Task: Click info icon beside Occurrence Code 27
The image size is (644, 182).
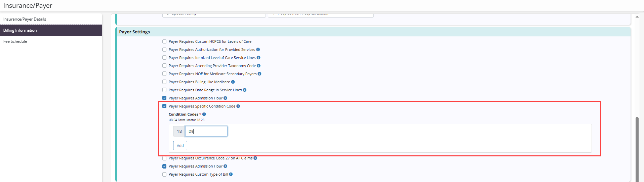Action: [x=255, y=158]
